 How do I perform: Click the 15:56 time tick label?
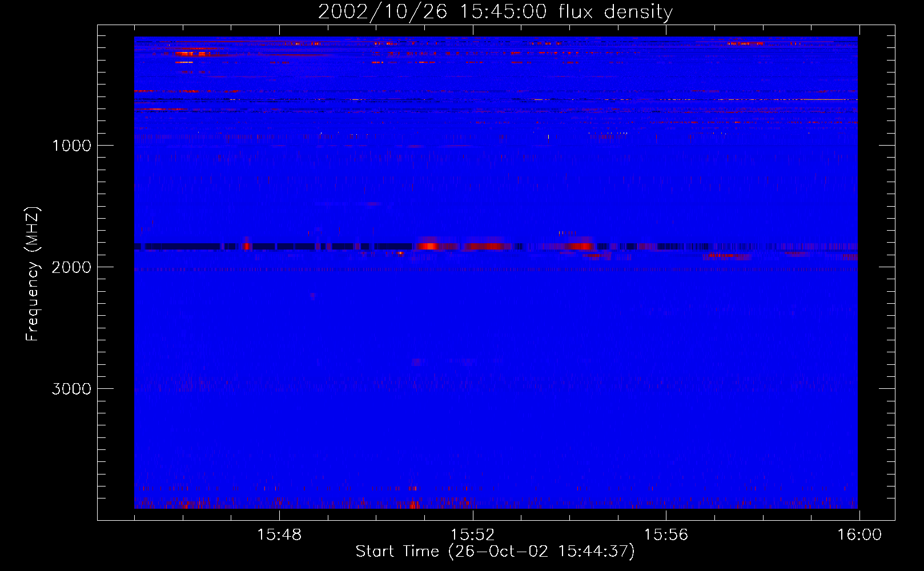(666, 535)
